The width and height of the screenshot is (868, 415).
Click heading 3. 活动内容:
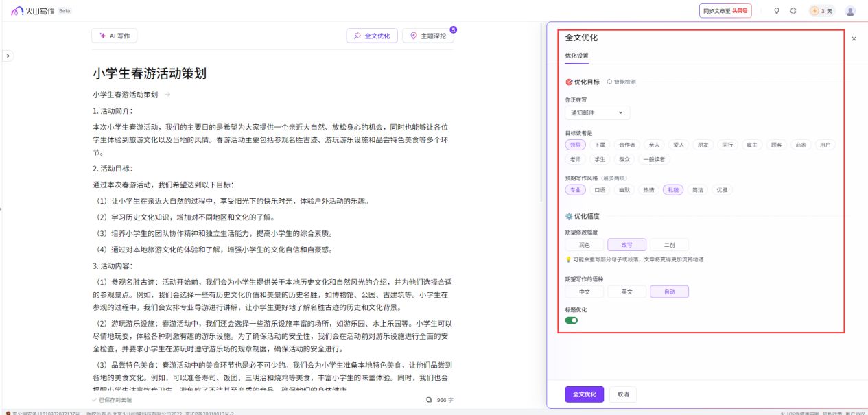(113, 265)
